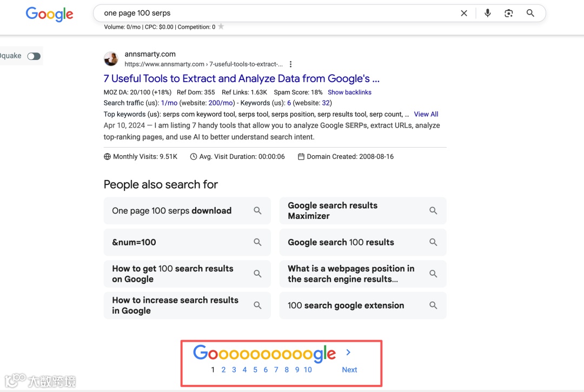Go to results page 4
Image resolution: width=584 pixels, height=392 pixels.
(244, 370)
